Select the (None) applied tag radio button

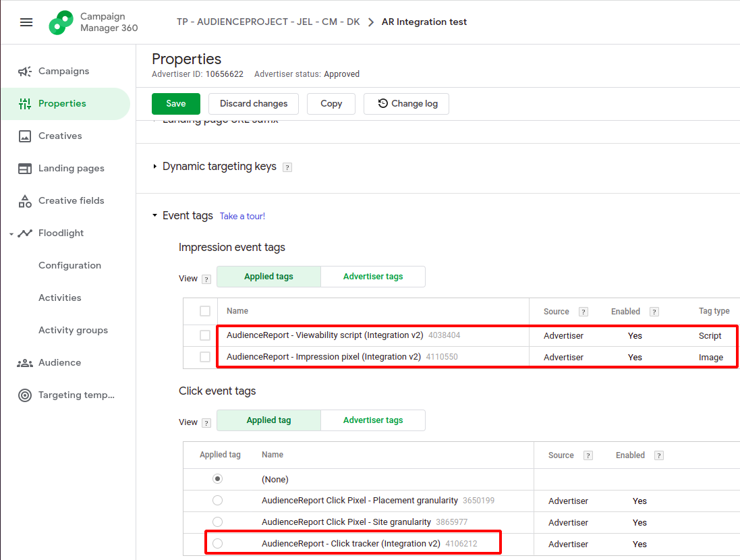[x=218, y=479]
